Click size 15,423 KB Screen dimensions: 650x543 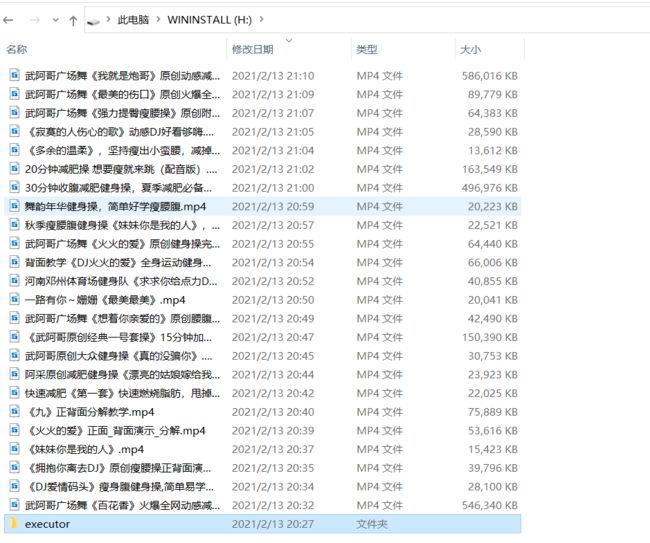tap(493, 449)
